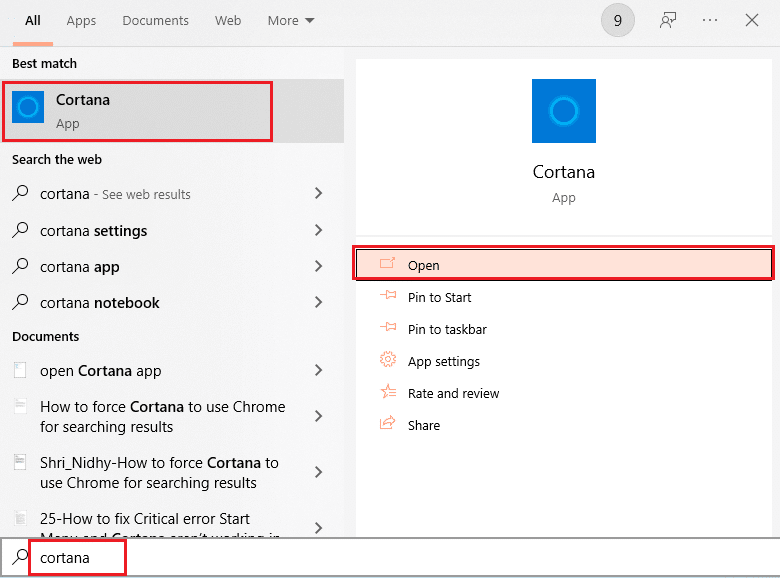This screenshot has width=780, height=578.
Task: Click the 'cortana settings' suggestion text
Action: (94, 231)
